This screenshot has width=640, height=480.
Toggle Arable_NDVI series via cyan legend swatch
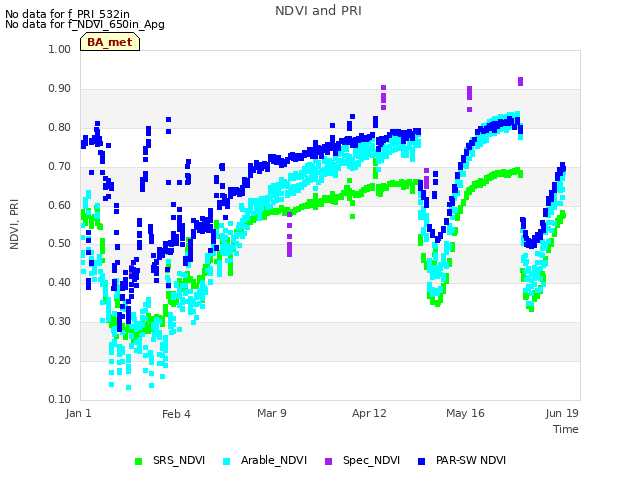227,461
